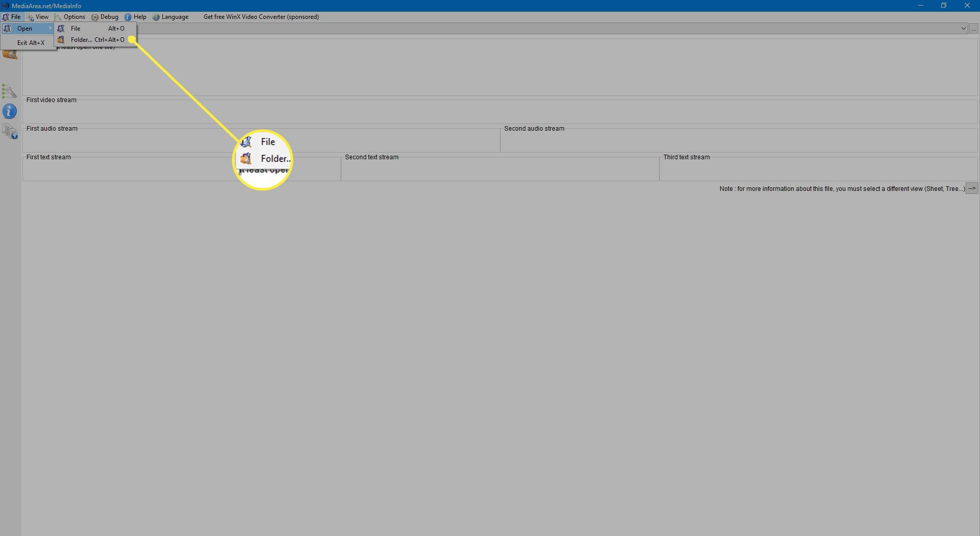This screenshot has width=980, height=536.
Task: Open the File menu in the menu bar
Action: click(11, 17)
